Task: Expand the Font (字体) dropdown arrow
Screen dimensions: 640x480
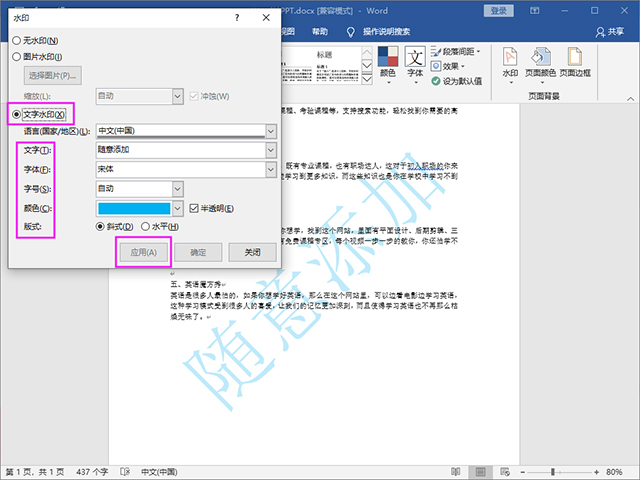Action: 271,169
